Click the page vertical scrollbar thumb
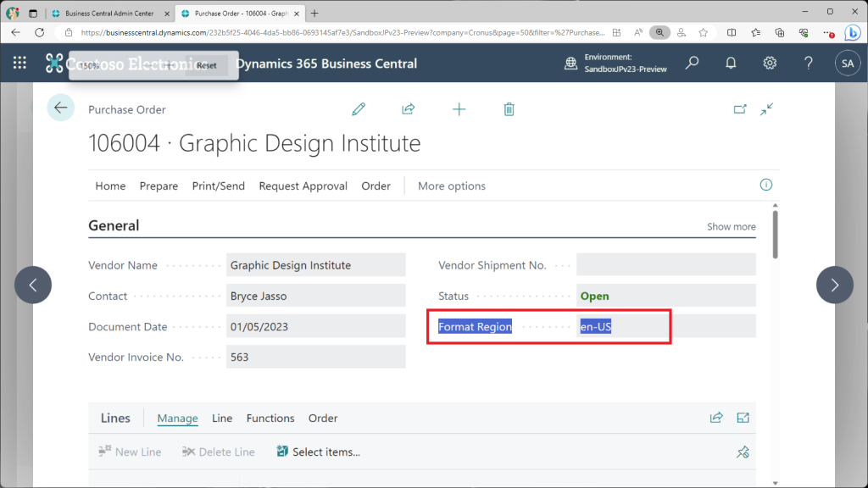 coord(775,235)
